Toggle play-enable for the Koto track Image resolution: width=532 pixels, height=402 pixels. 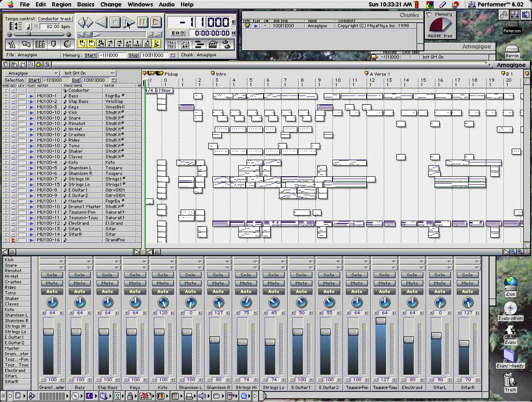31,162
